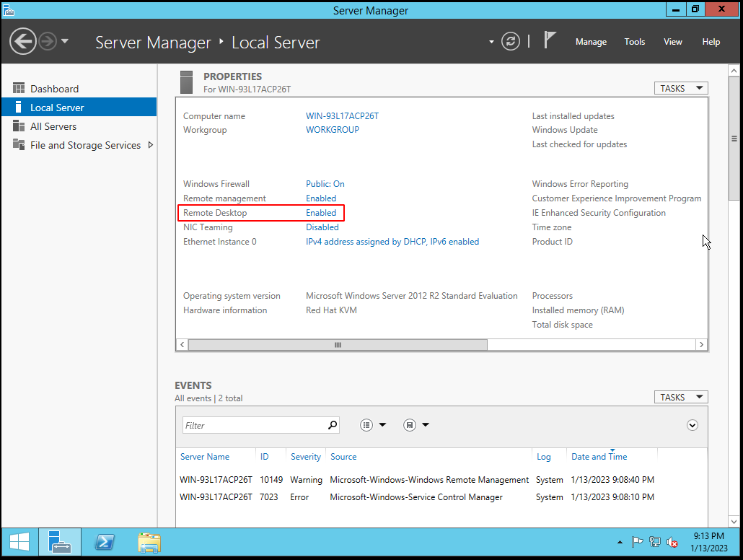
Task: Click the events filter search magnifier
Action: point(333,425)
